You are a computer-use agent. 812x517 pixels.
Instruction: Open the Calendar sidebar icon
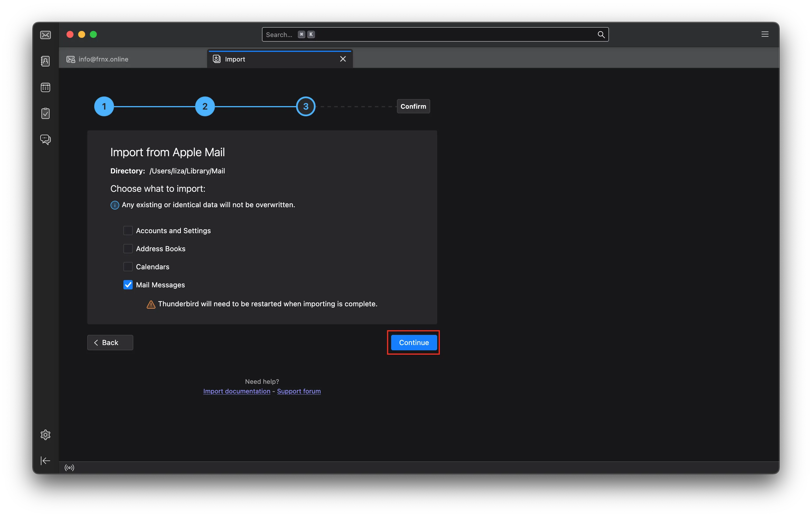45,87
